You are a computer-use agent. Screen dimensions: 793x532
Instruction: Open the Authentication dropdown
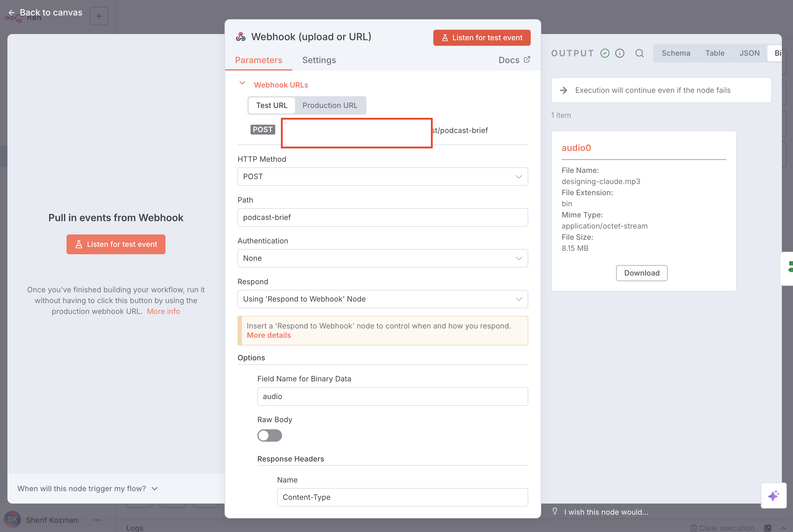coord(382,258)
